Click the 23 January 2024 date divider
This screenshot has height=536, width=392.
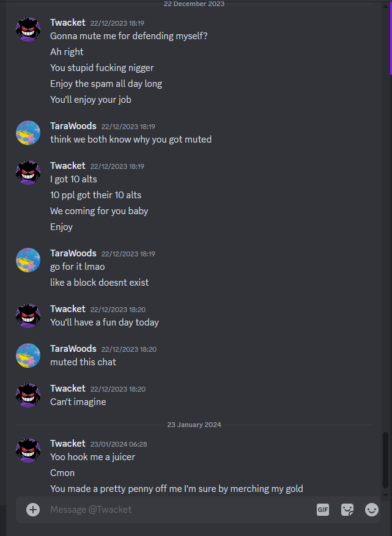194,425
